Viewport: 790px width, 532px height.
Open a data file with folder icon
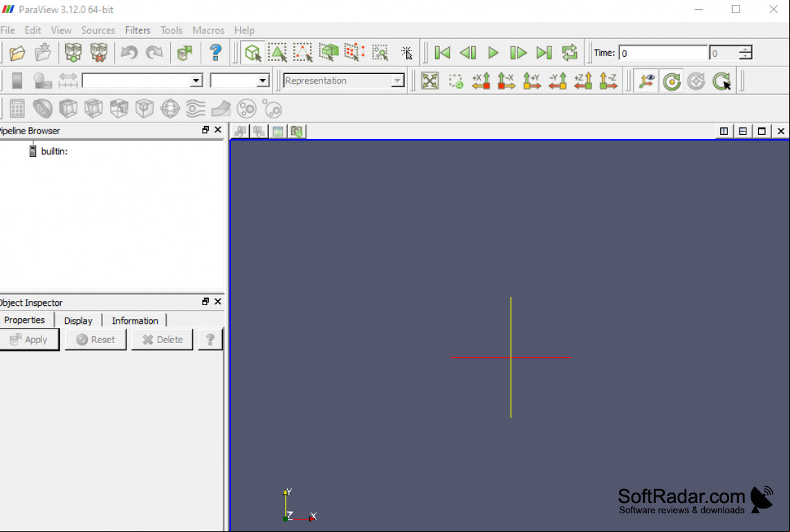(17, 53)
